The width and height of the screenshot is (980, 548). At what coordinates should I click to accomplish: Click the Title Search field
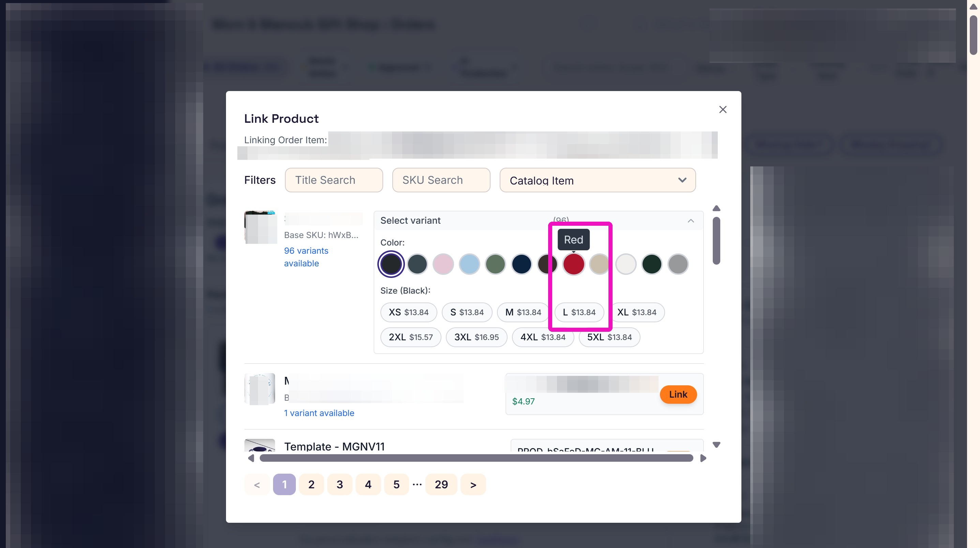334,180
